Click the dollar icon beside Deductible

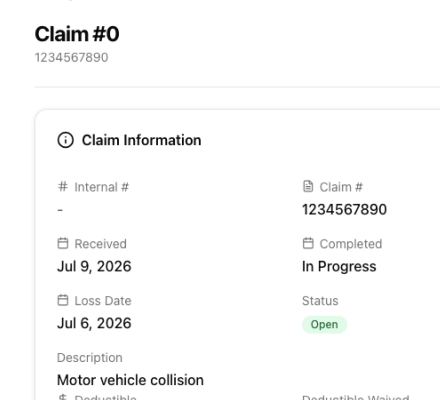point(63,397)
